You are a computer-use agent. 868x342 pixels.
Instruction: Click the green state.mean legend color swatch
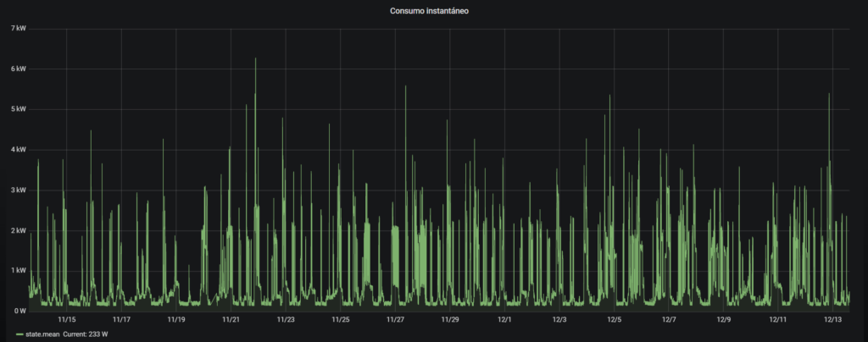click(20, 334)
